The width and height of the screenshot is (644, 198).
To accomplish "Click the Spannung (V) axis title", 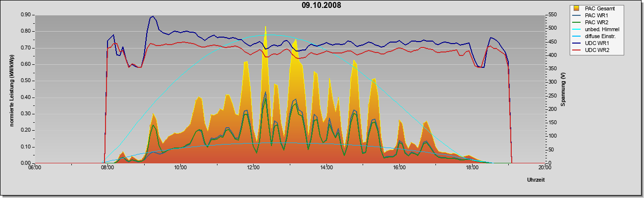I will coord(563,89).
